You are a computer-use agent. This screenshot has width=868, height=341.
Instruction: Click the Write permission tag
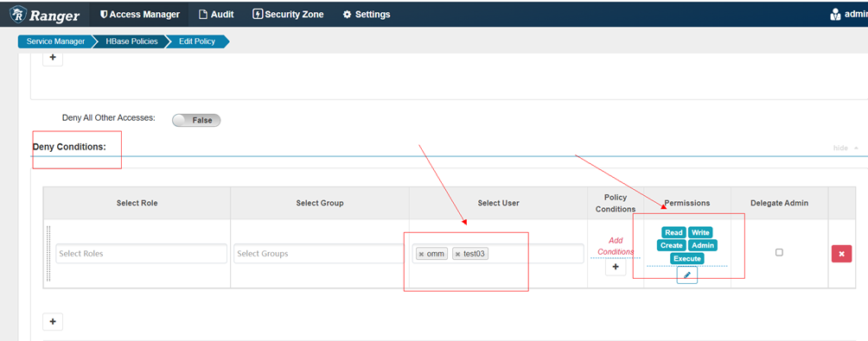pos(700,233)
